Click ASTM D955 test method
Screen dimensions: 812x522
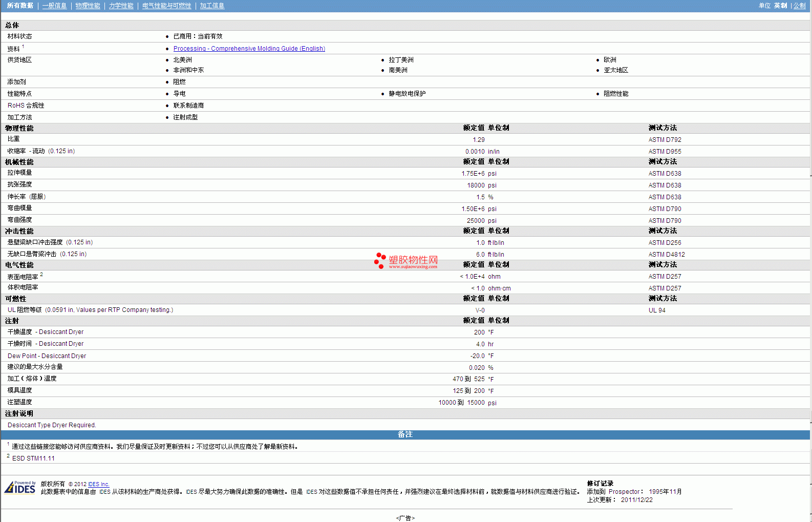[665, 152]
